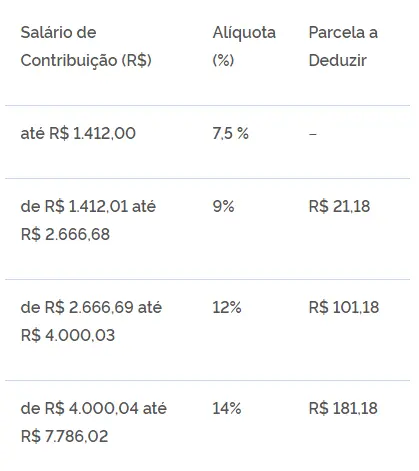The image size is (419, 471).
Task: Click the dash in first deduction cell
Action: [x=313, y=134]
